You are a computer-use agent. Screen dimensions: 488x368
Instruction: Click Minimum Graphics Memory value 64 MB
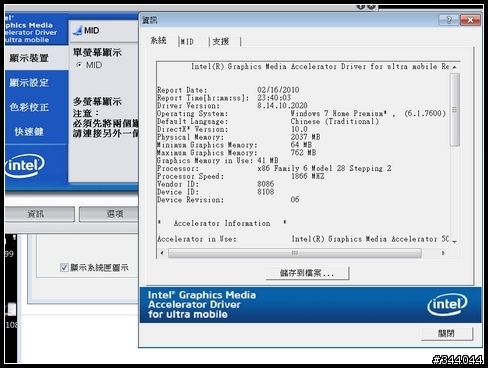tap(301, 145)
